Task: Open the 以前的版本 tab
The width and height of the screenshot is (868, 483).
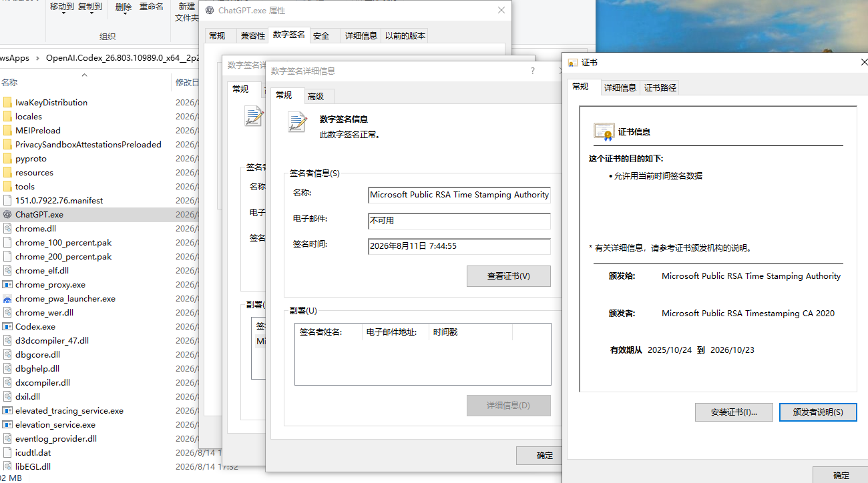Action: point(405,36)
